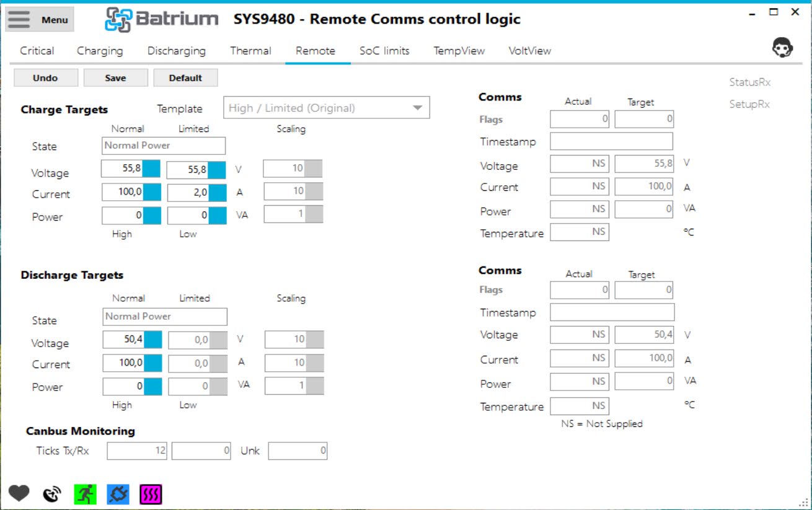This screenshot has height=510, width=812.
Task: Click the green running man icon
Action: 85,494
